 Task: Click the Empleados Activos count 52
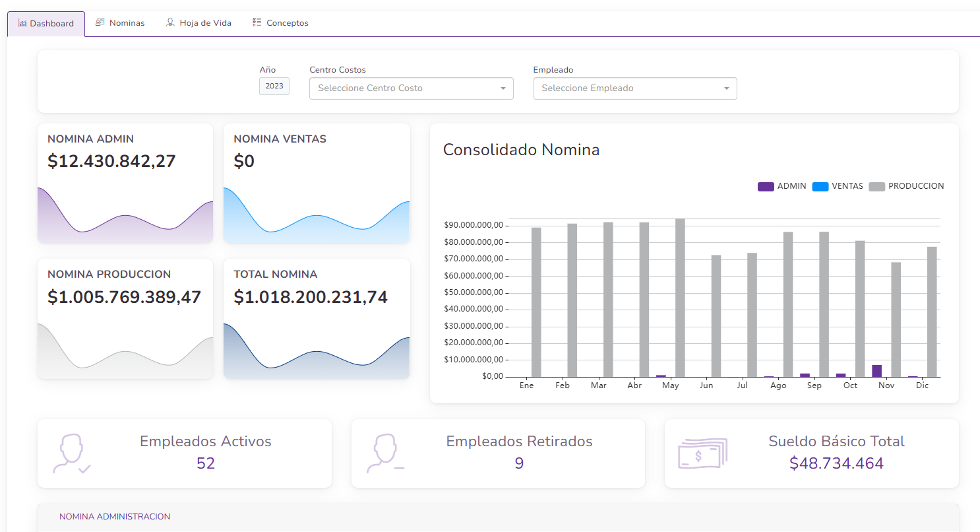coord(206,463)
